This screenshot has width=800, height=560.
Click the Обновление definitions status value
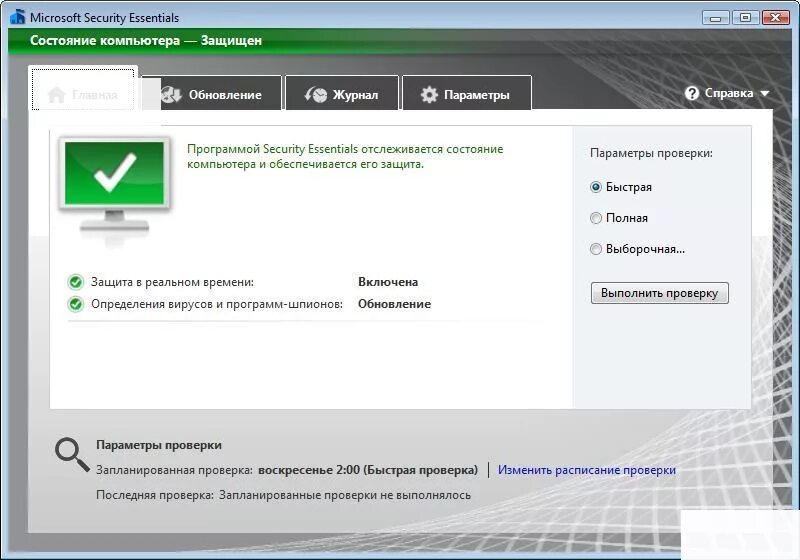tap(394, 304)
